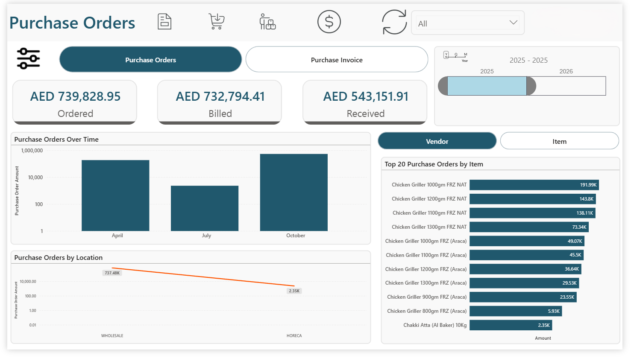Click the right handle of the year range slider

(x=531, y=86)
